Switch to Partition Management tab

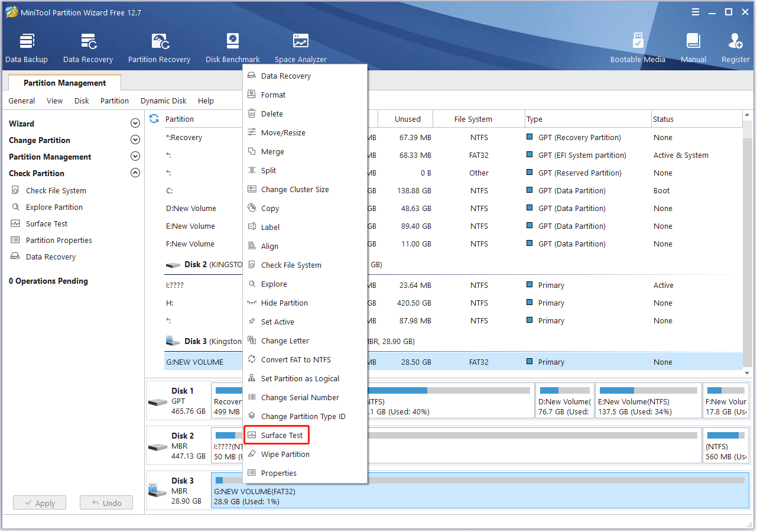point(65,83)
